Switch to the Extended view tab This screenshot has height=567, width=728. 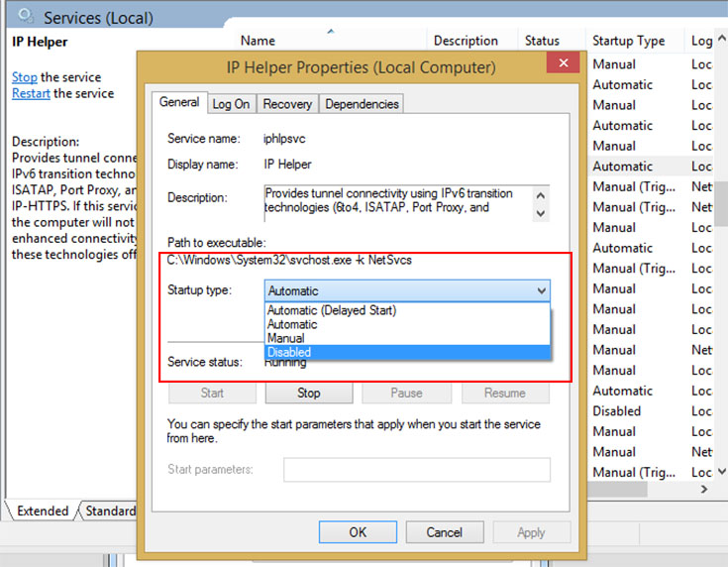pos(43,510)
